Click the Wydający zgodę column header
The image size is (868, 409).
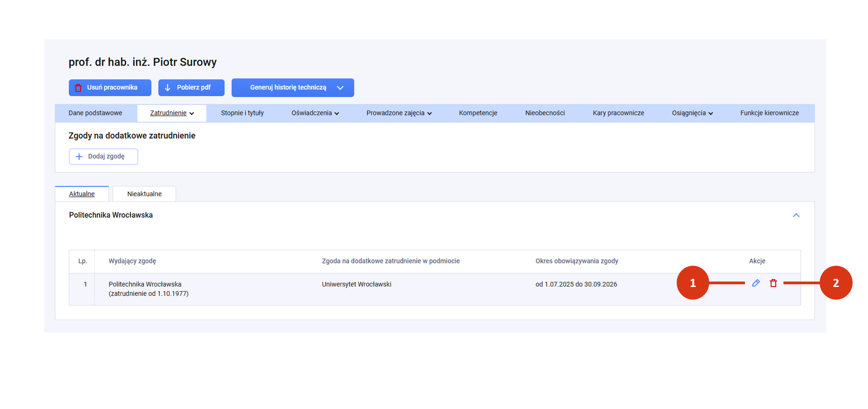132,261
